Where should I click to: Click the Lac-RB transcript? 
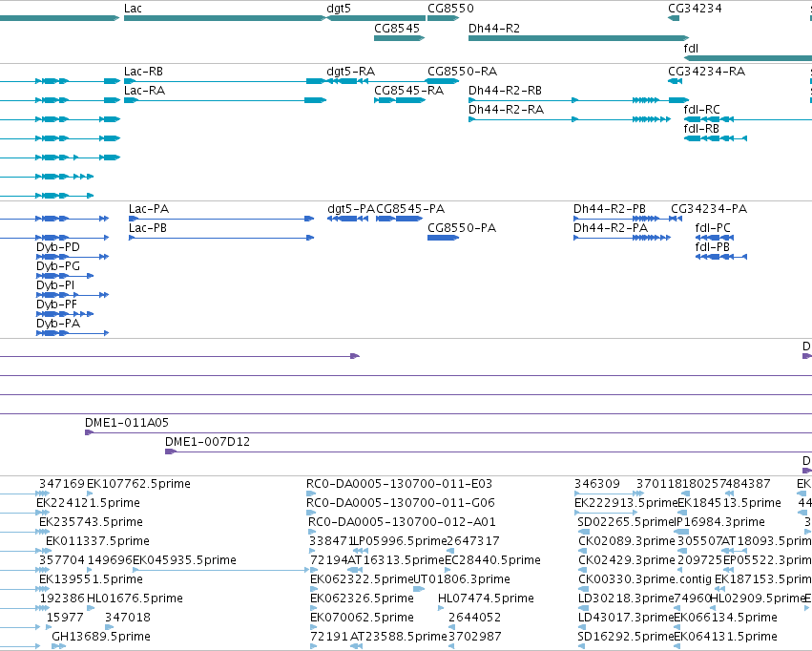pos(225,81)
